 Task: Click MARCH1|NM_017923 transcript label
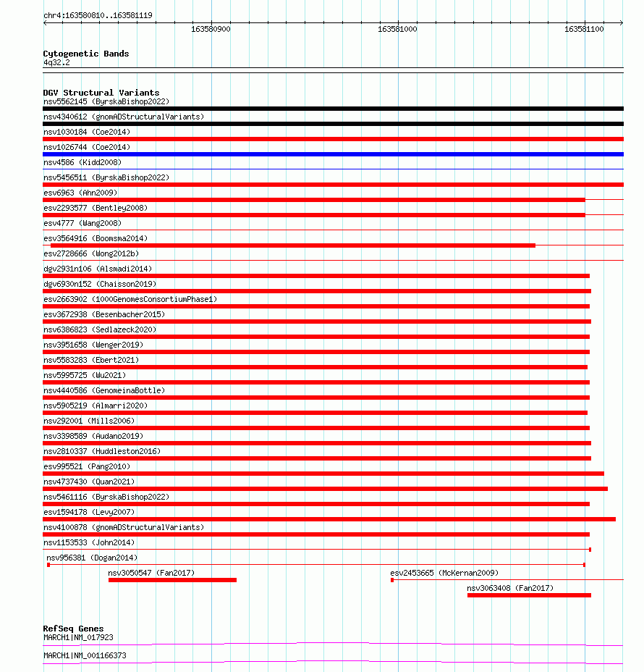coord(78,638)
